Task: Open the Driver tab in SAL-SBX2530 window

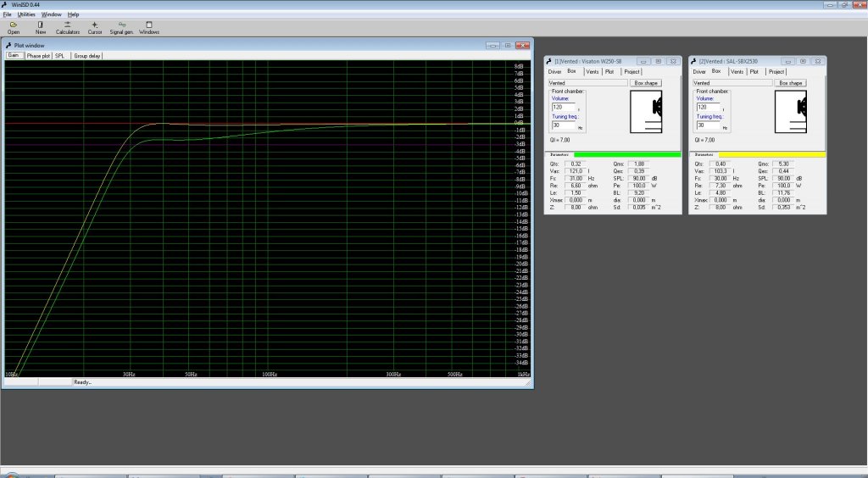Action: (x=698, y=72)
